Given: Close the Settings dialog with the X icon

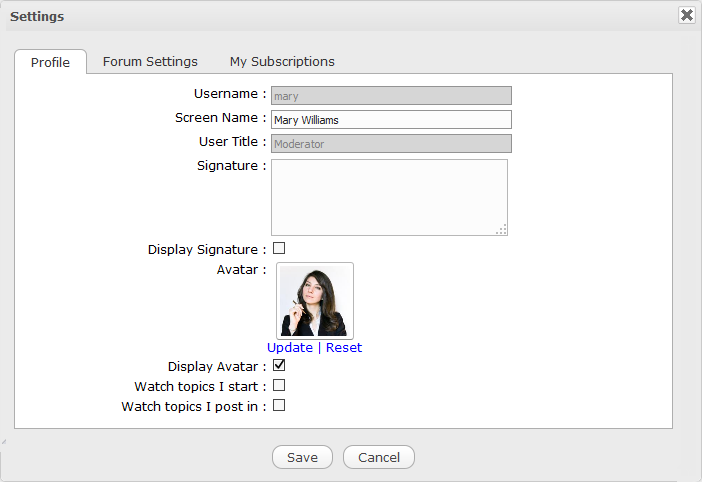Looking at the screenshot, I should point(686,15).
